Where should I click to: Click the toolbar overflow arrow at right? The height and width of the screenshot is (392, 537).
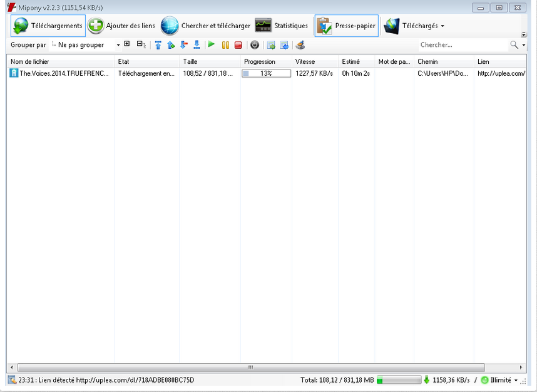point(524,34)
